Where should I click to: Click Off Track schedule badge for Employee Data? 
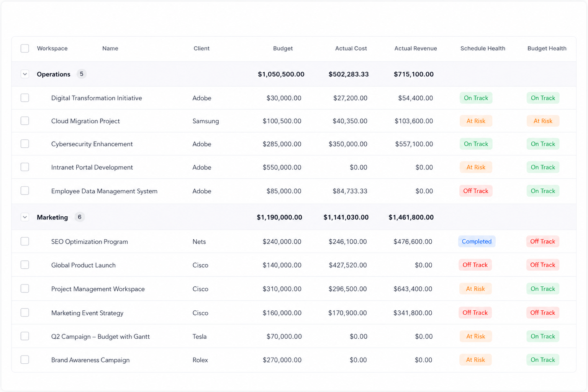(476, 191)
